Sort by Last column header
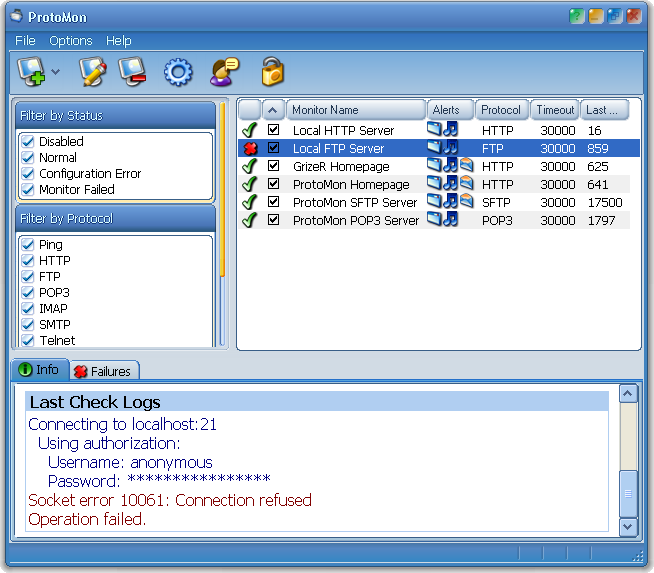Viewport: 654px width, 573px height. [604, 110]
